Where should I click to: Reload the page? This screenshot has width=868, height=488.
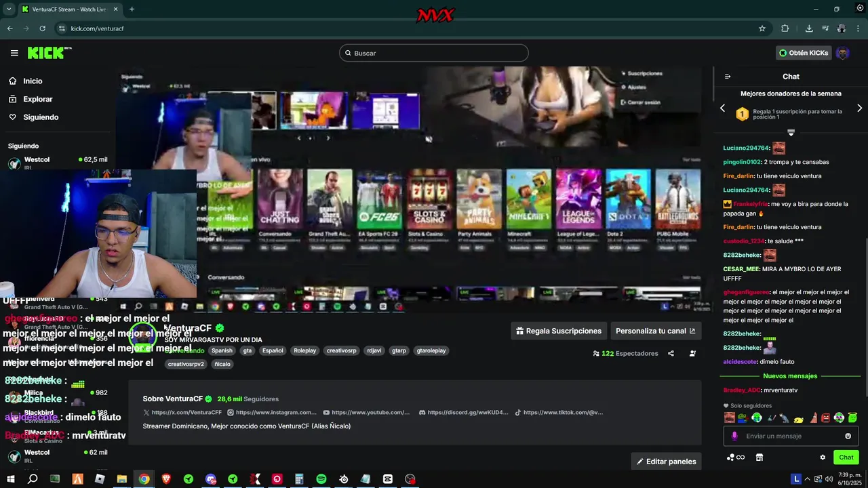pyautogui.click(x=42, y=28)
